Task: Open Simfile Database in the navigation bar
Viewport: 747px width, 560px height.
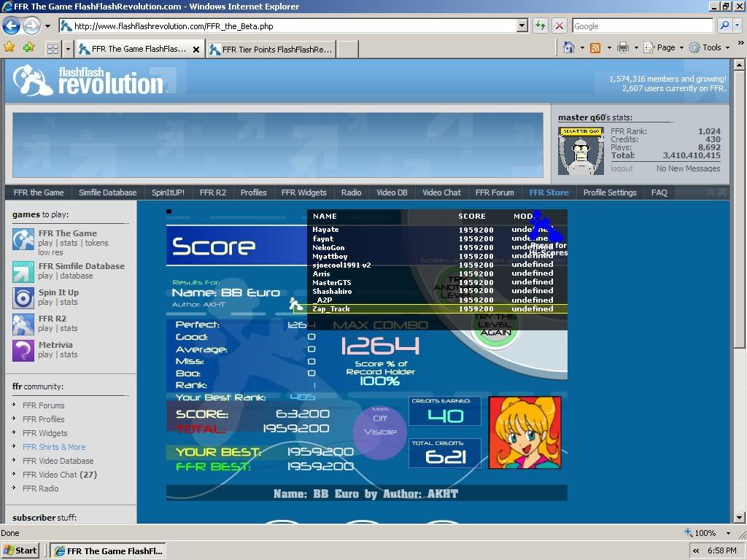Action: pyautogui.click(x=107, y=192)
